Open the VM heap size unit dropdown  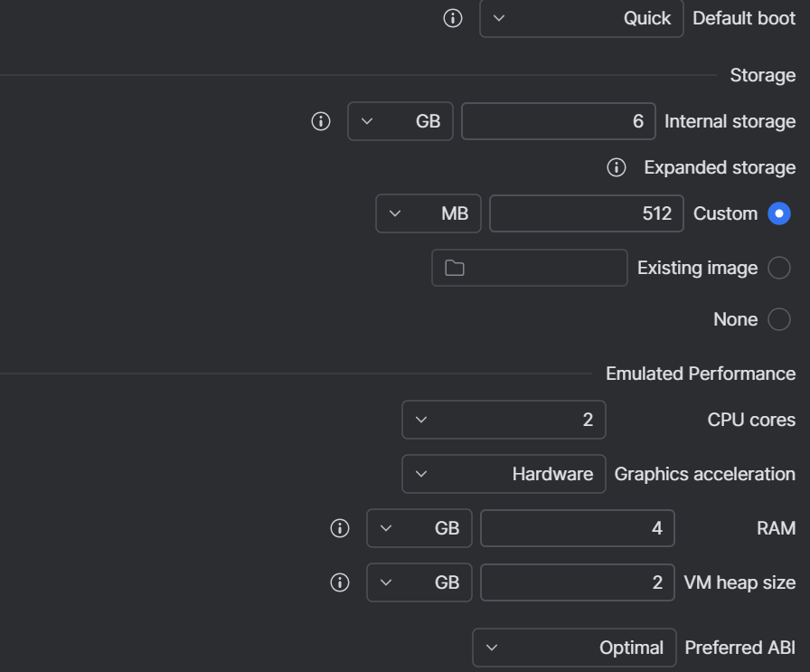tap(419, 582)
